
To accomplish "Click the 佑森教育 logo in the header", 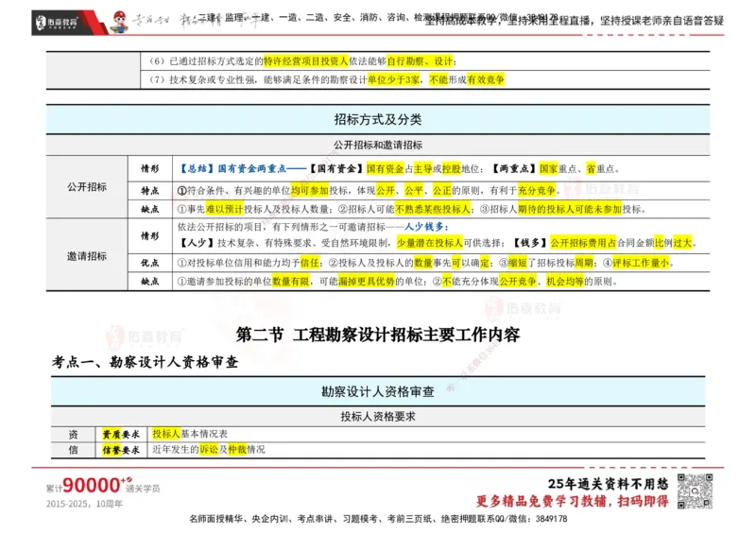I will (x=57, y=22).
